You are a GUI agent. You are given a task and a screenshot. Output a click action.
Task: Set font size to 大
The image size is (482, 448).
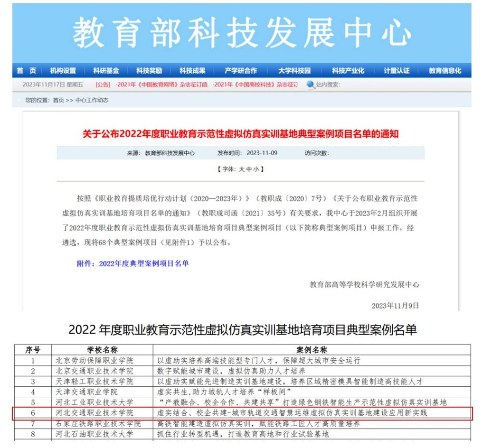click(x=242, y=169)
